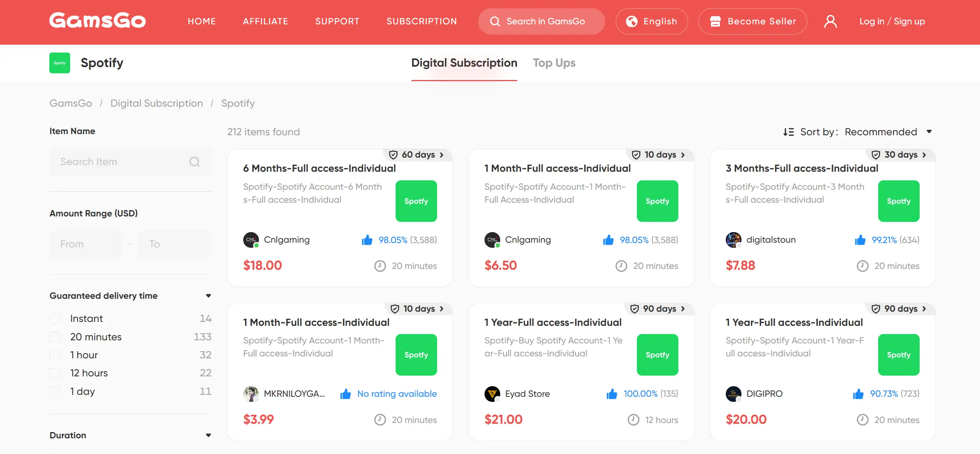
Task: Click the Become Seller button
Action: coord(752,22)
